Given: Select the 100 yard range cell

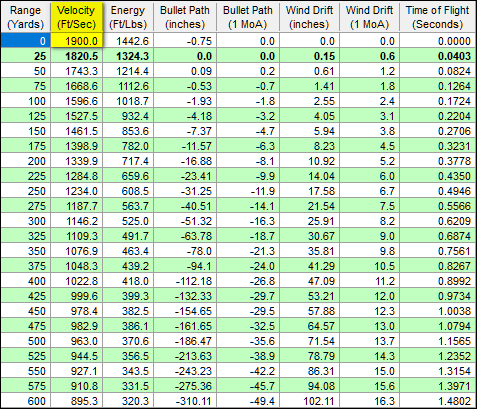Looking at the screenshot, I should click(x=26, y=101).
